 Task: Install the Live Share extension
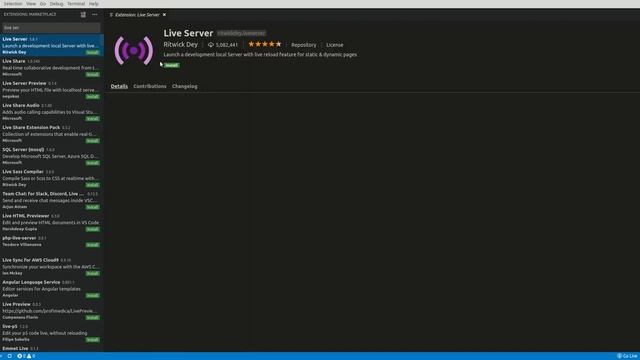pyautogui.click(x=93, y=74)
